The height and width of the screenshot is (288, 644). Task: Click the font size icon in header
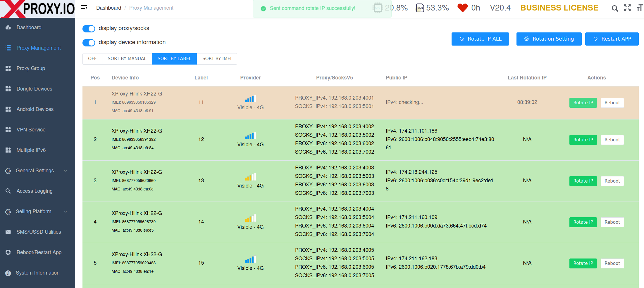[640, 8]
